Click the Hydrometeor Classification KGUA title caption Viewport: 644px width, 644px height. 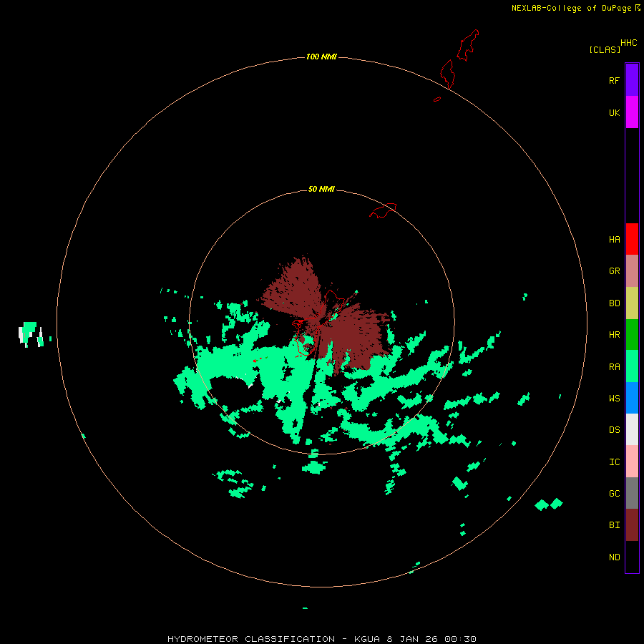[x=321, y=639]
